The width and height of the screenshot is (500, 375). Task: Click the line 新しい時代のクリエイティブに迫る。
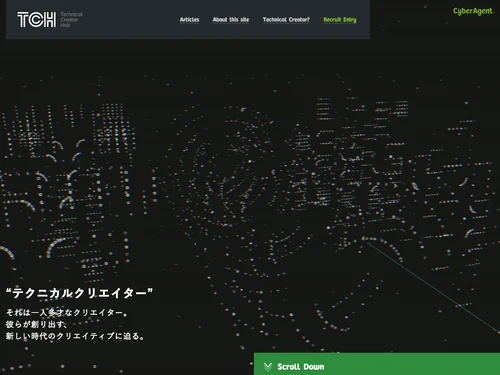pos(75,336)
